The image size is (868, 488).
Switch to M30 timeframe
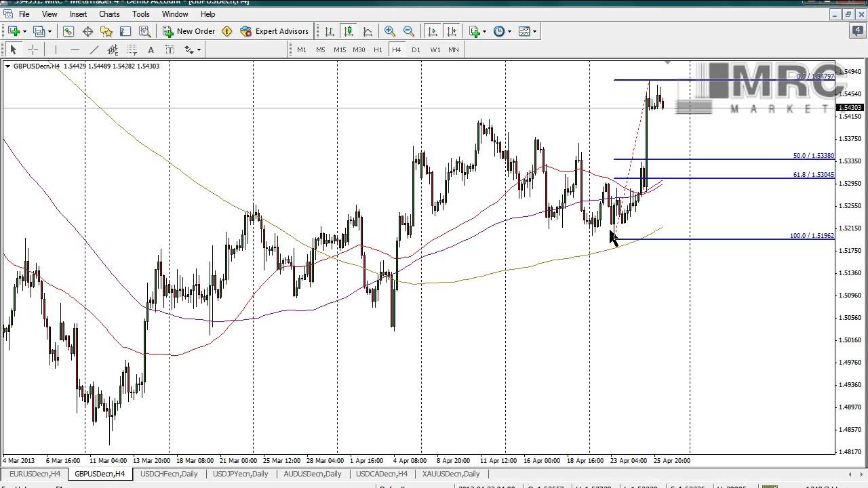coord(359,49)
